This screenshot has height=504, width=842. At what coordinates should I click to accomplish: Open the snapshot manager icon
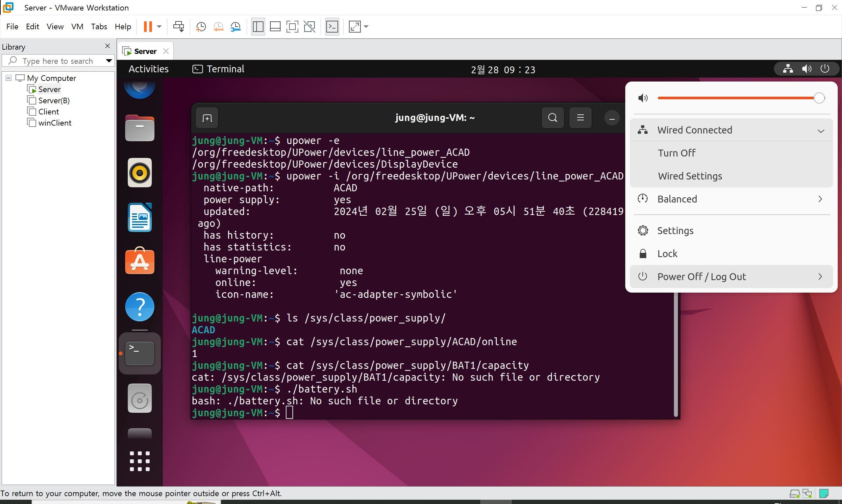tap(236, 27)
